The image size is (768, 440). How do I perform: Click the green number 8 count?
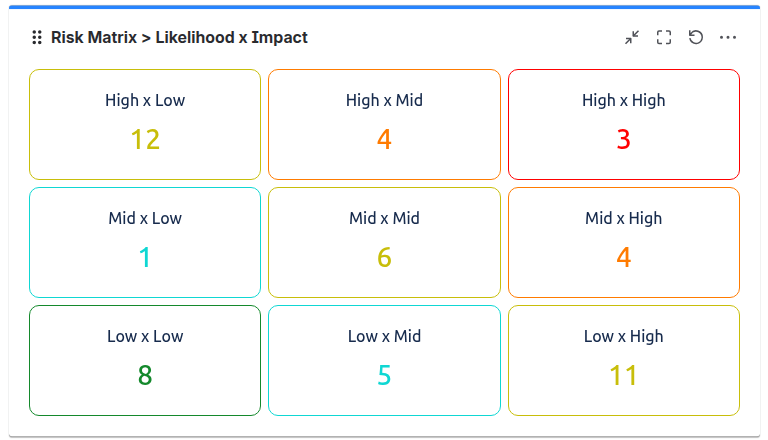point(145,376)
